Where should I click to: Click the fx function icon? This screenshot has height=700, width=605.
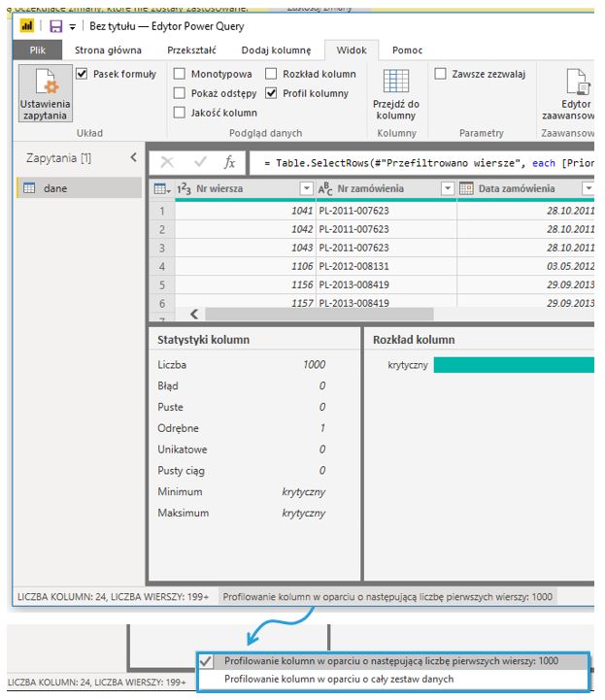tap(229, 162)
